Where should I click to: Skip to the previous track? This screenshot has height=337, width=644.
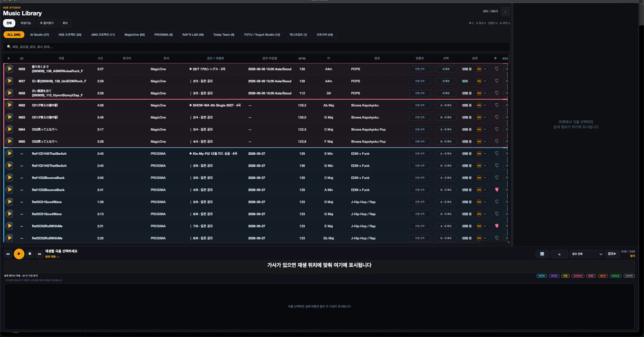click(8, 254)
